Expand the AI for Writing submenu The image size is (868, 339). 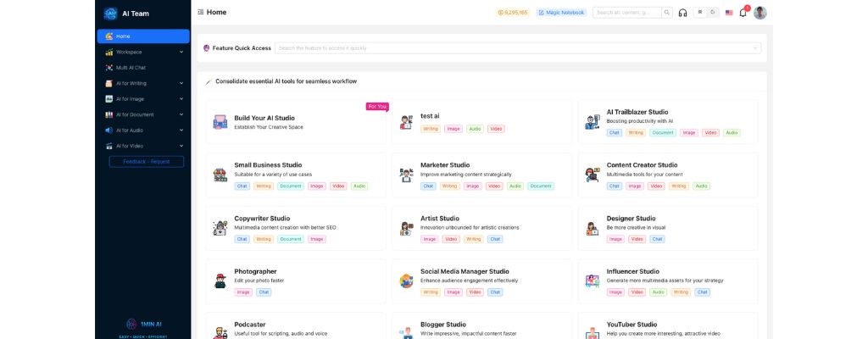142,83
